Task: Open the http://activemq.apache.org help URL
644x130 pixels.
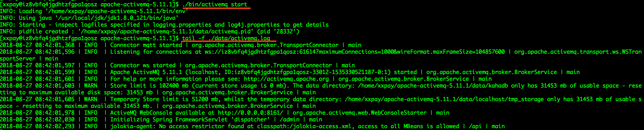Action: (286, 79)
